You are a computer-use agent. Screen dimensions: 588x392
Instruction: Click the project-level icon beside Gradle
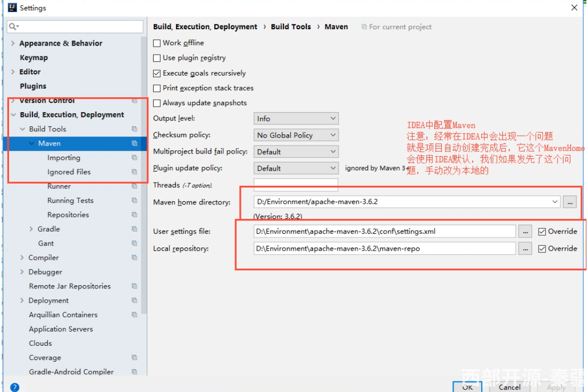[135, 229]
